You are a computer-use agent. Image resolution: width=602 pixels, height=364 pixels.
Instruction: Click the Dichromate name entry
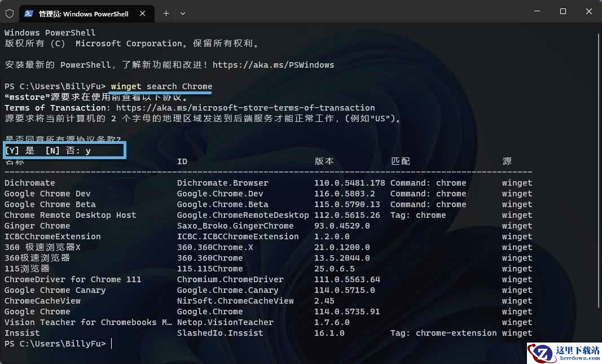tap(29, 183)
